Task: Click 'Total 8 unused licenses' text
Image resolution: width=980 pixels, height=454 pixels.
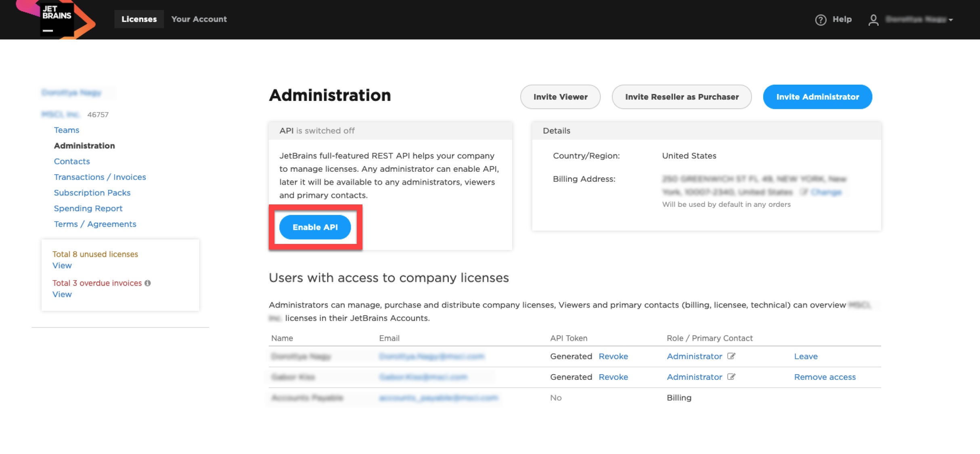Action: point(95,254)
